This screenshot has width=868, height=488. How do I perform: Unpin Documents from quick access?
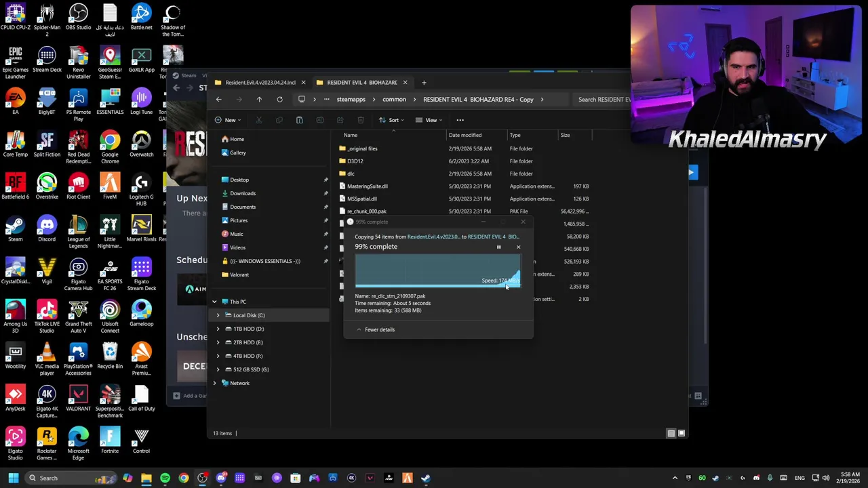pos(325,207)
